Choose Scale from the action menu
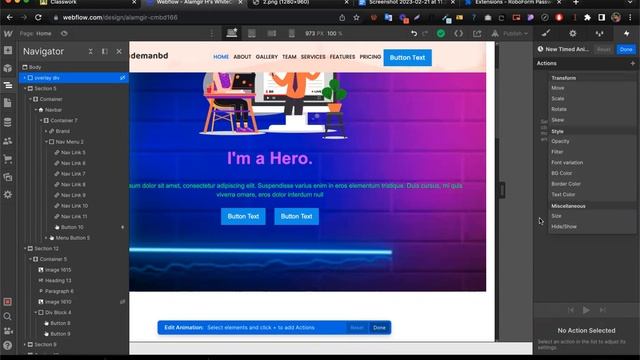The height and width of the screenshot is (360, 640). pyautogui.click(x=593, y=98)
